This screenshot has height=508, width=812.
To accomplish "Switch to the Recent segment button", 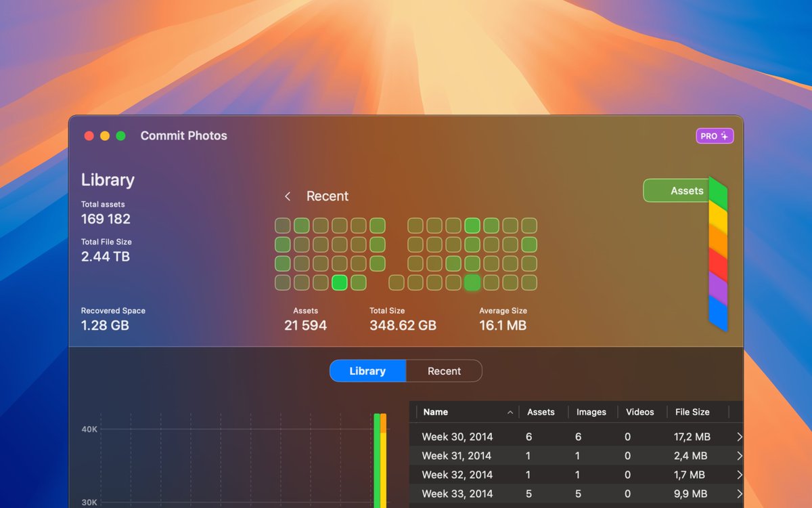I will tap(444, 371).
